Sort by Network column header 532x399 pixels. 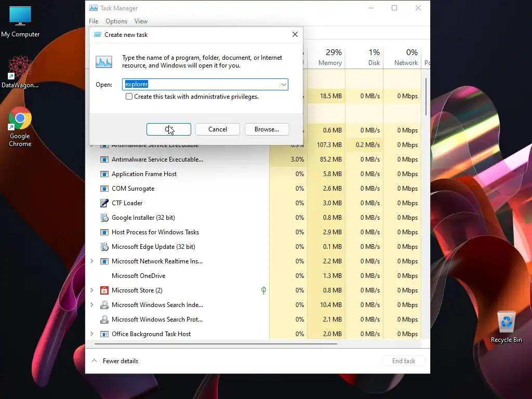403,57
